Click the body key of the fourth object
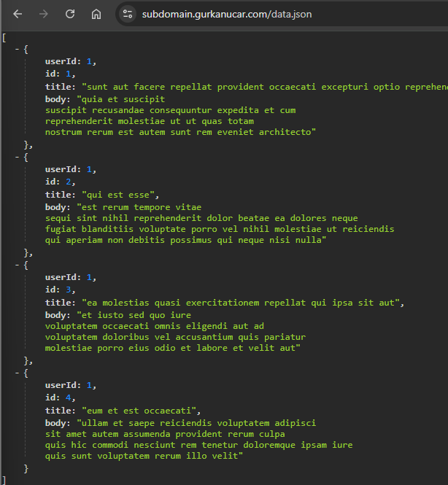This screenshot has height=485, width=448. pyautogui.click(x=58, y=423)
